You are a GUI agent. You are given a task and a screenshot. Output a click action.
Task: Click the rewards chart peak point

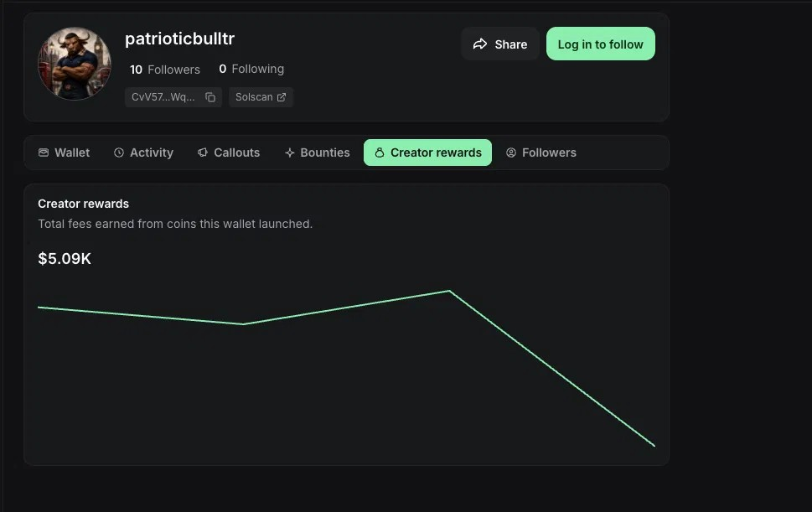pyautogui.click(x=449, y=291)
